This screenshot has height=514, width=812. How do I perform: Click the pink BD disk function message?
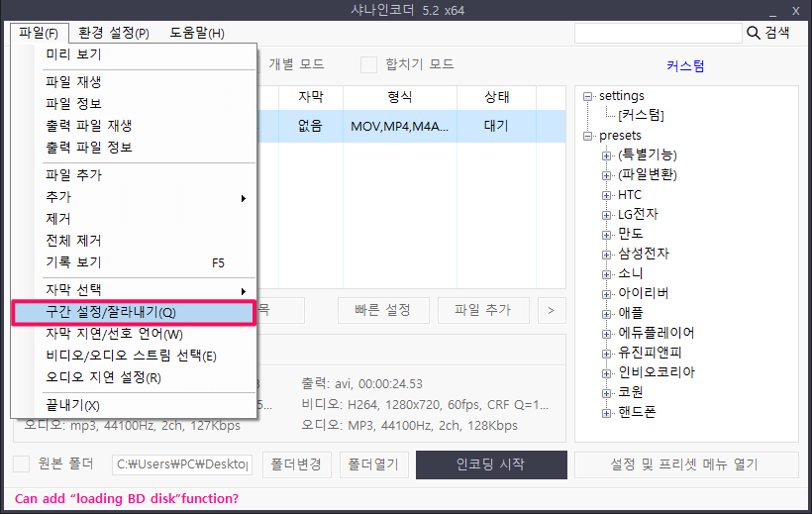127,498
